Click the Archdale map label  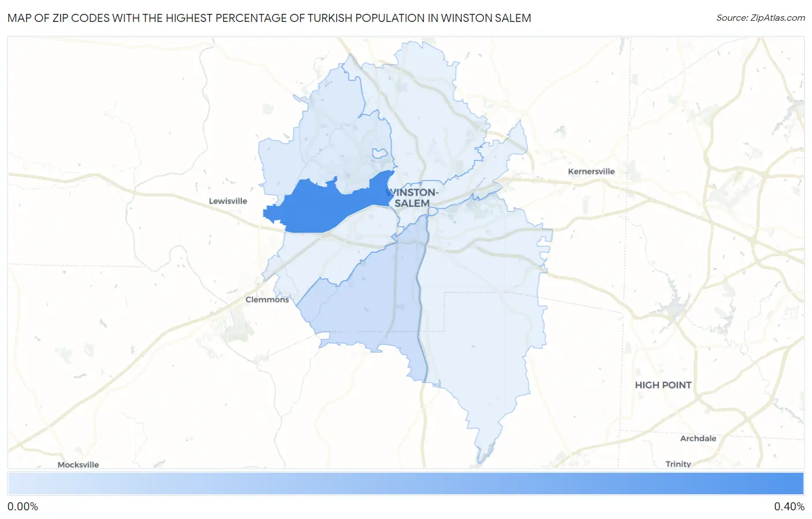[698, 438]
